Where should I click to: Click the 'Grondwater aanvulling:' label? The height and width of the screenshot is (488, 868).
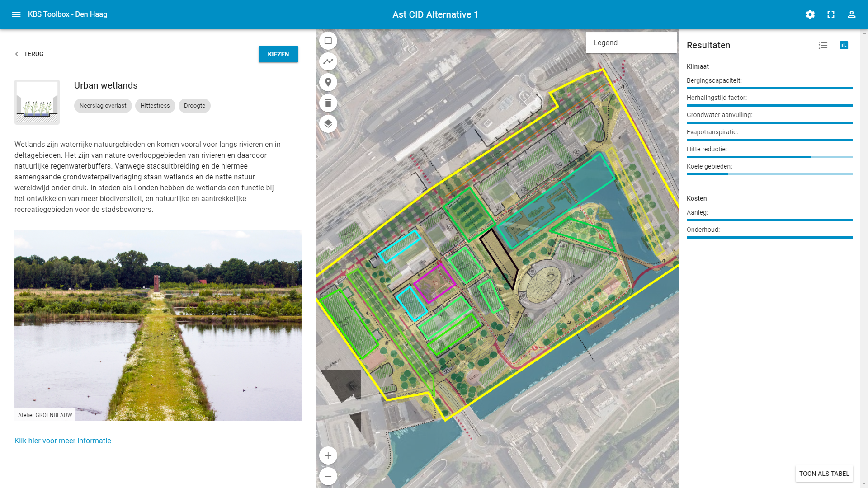pos(719,115)
